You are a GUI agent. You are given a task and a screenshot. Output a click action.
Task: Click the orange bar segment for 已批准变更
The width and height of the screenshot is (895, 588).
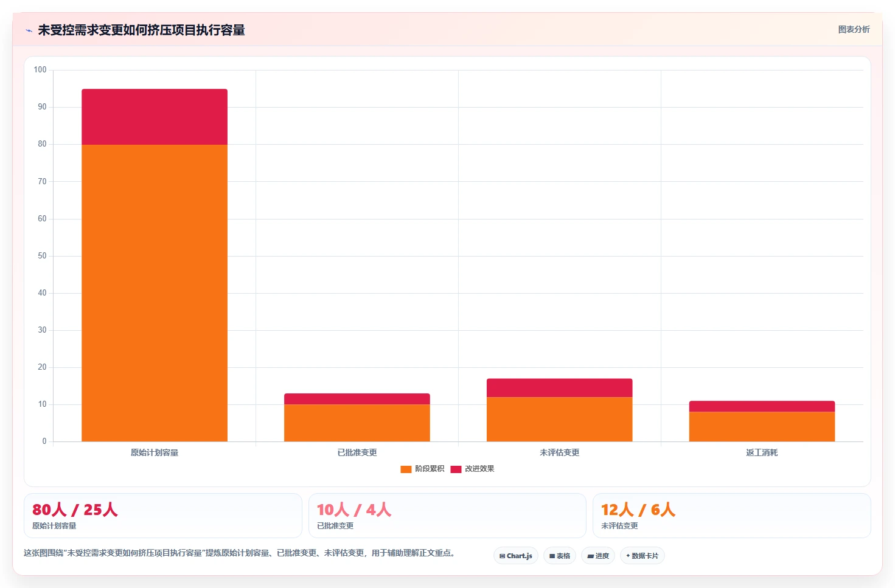click(357, 423)
